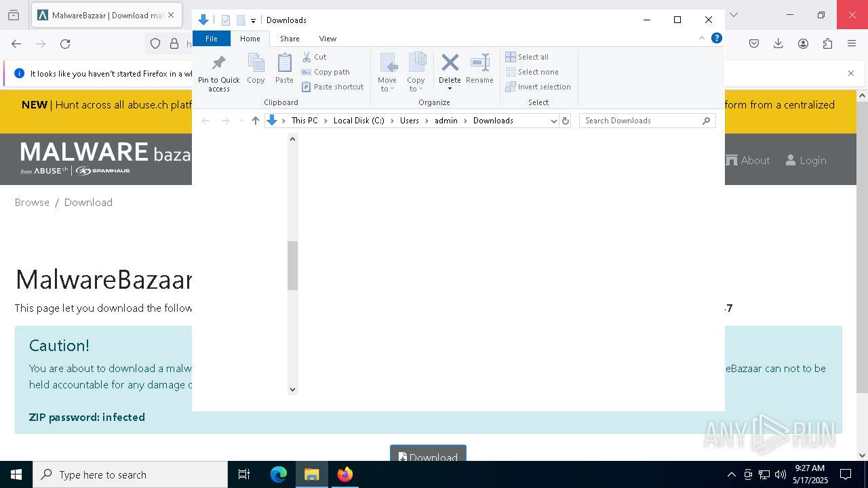Open Firefox Pocket save icon
This screenshot has width=868, height=488.
coord(754,44)
